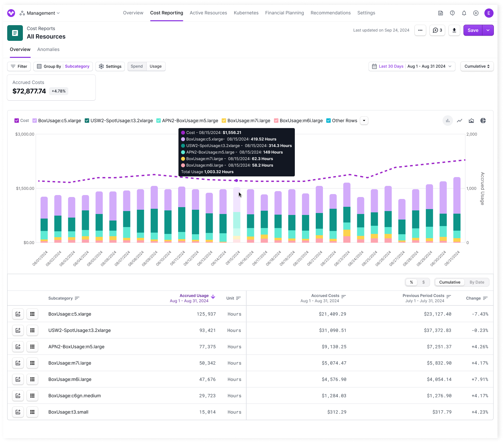Switch to bar chart view icon
Screen dimensions: 504x443
[x=448, y=121]
